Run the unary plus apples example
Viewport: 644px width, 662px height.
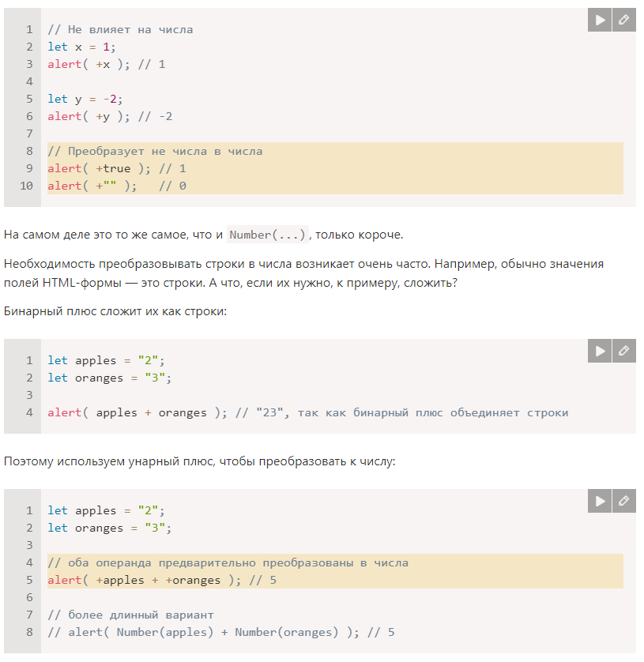tap(601, 501)
